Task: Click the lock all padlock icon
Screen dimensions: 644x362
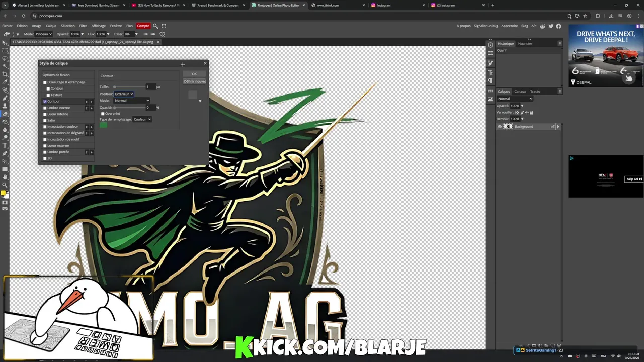Action: click(531, 112)
